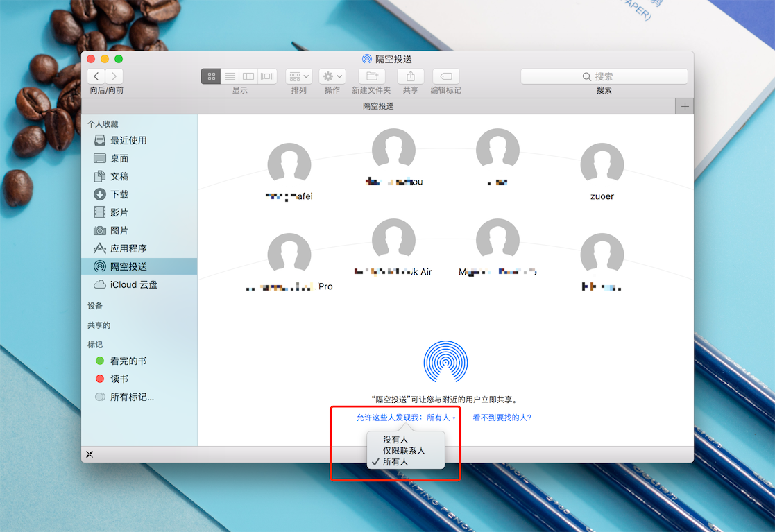Viewport: 775px width, 532px height.
Task: Choose the checked 所有人 menu option
Action: click(406, 462)
